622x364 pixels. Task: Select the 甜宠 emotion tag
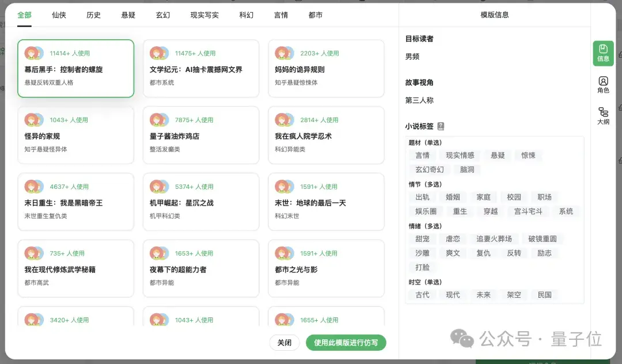(x=422, y=238)
